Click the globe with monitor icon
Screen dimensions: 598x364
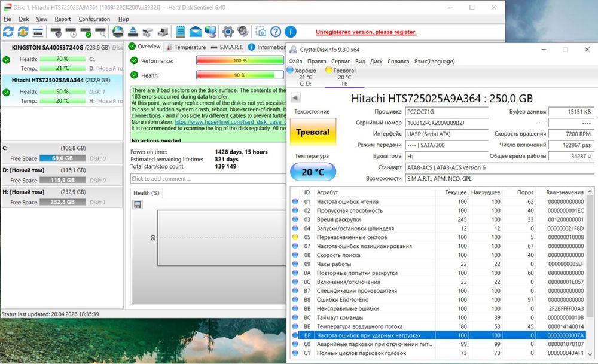click(x=210, y=32)
